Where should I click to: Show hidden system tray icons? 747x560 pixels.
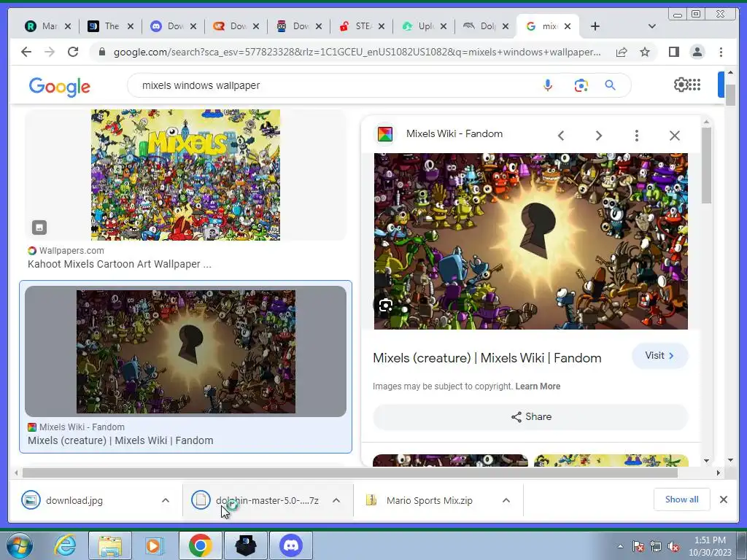(620, 547)
